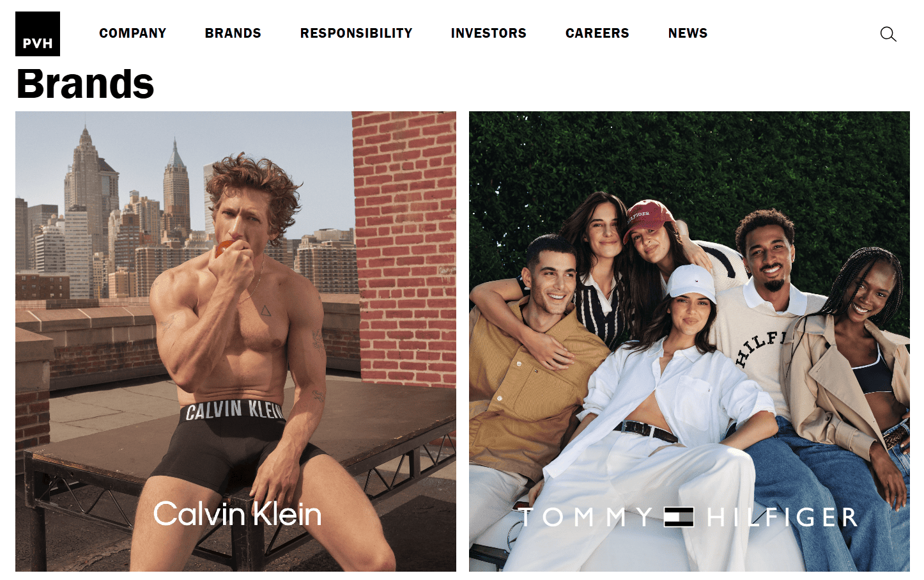Open the Responsibility menu item
This screenshot has height=580, width=924.
click(x=357, y=33)
